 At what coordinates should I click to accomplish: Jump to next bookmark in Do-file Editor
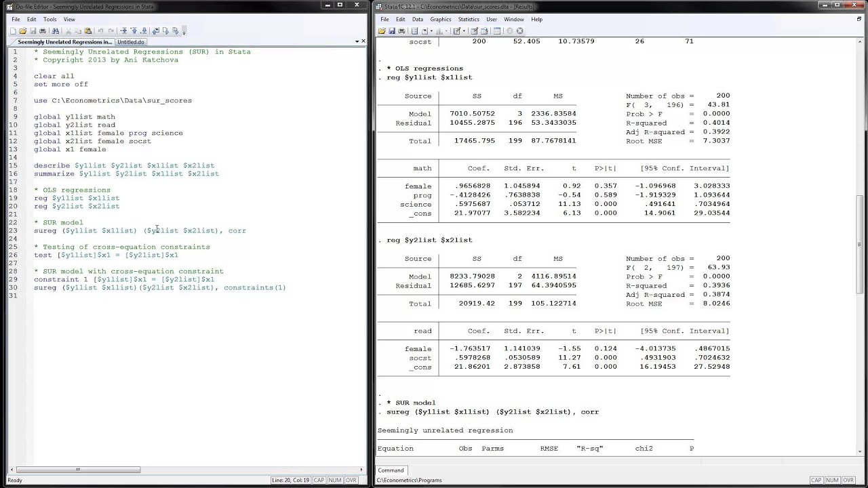coord(144,30)
